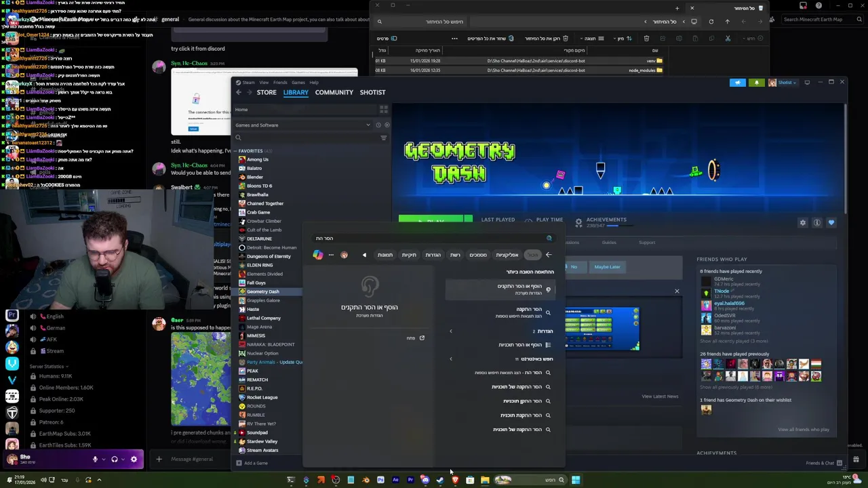
Task: Open the SHOTIST profile tab in Steam
Action: (372, 92)
